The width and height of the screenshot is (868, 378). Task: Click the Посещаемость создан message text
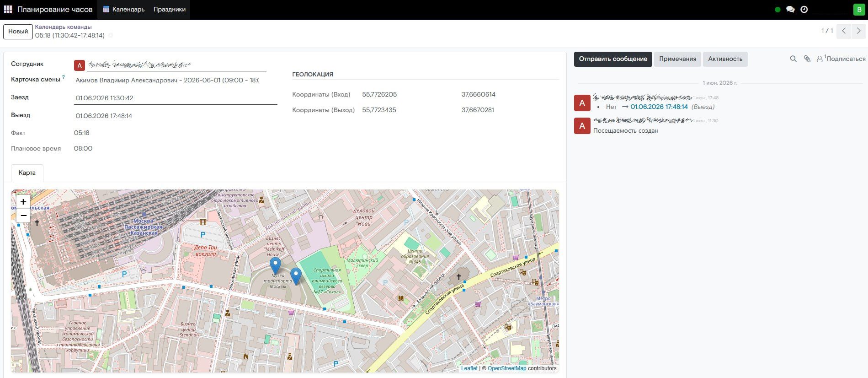tap(626, 131)
